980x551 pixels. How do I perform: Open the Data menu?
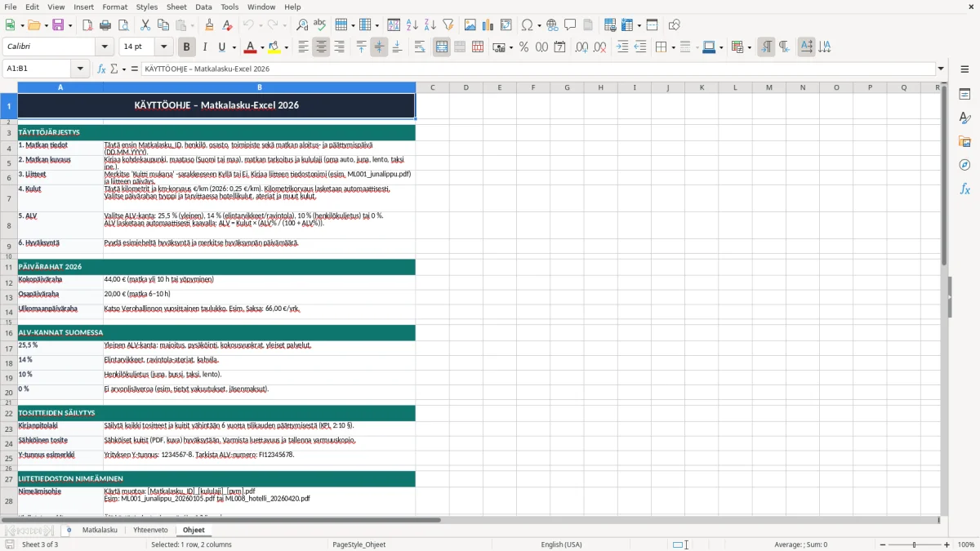pyautogui.click(x=203, y=7)
